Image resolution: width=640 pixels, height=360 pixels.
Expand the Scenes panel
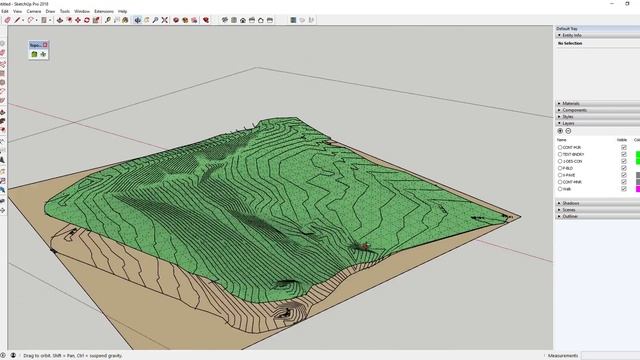[x=598, y=210]
